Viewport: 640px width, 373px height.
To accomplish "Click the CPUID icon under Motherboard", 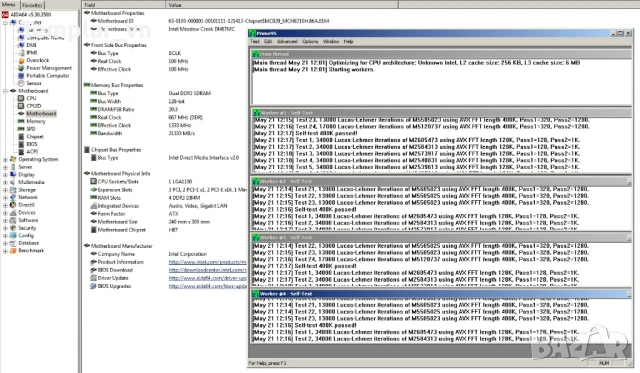I will [x=21, y=106].
